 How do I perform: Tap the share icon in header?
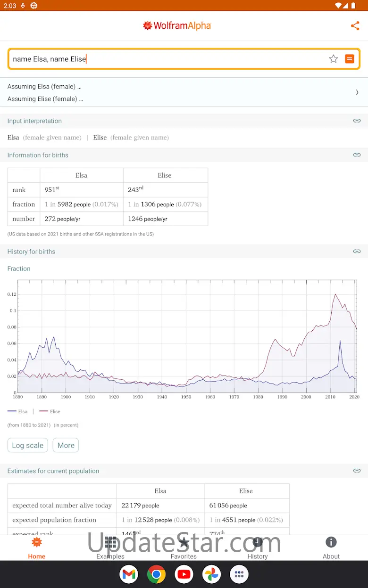(355, 26)
